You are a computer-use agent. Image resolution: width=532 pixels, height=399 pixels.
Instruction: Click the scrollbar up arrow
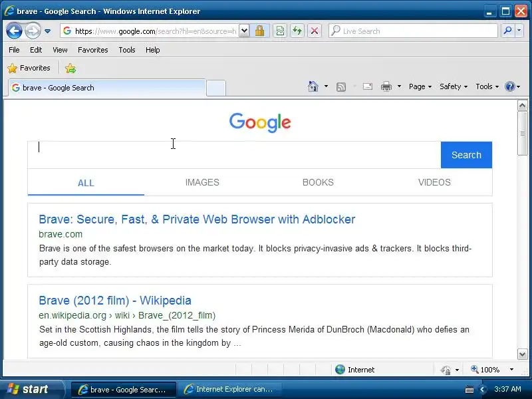point(522,106)
